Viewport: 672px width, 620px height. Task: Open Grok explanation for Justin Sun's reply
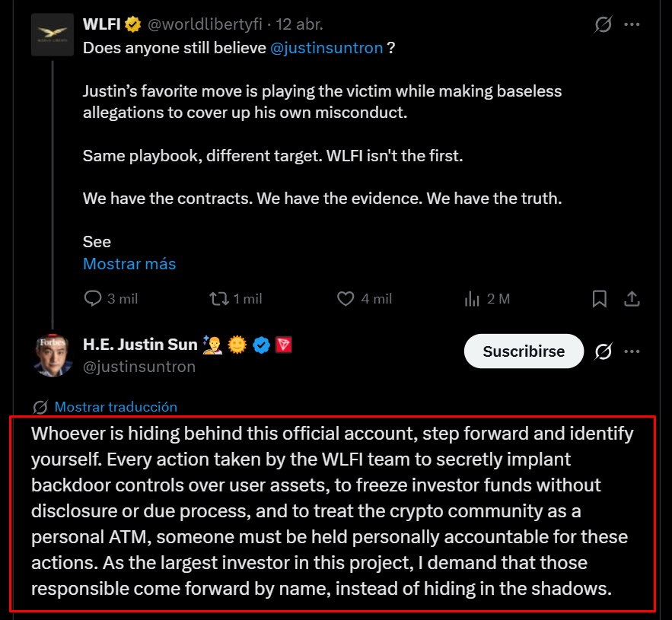coord(602,351)
